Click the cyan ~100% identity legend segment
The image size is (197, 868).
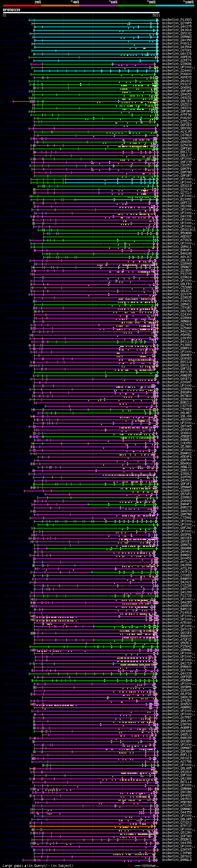point(175,6)
